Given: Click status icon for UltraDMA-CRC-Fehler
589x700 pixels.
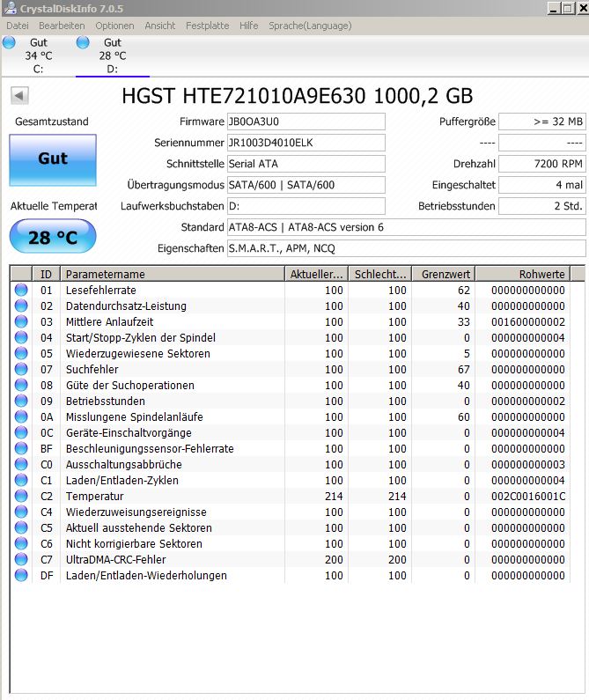Looking at the screenshot, I should coord(21,559).
